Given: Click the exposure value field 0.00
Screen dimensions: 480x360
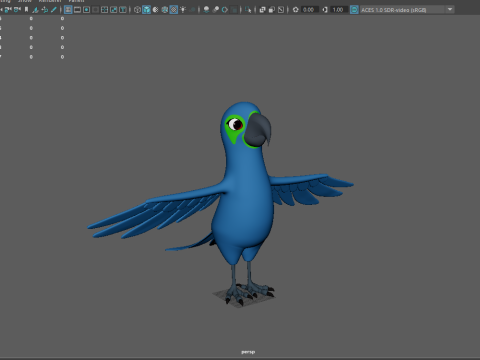Looking at the screenshot, I should click(309, 10).
